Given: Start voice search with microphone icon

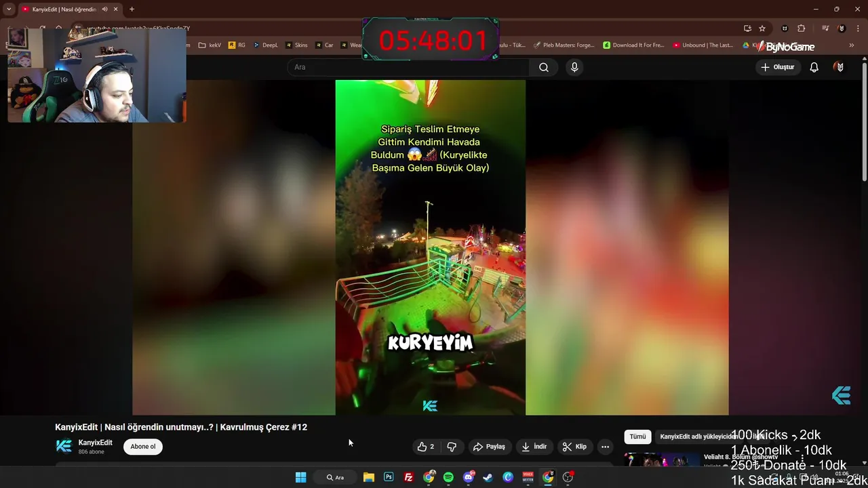Looking at the screenshot, I should 574,67.
